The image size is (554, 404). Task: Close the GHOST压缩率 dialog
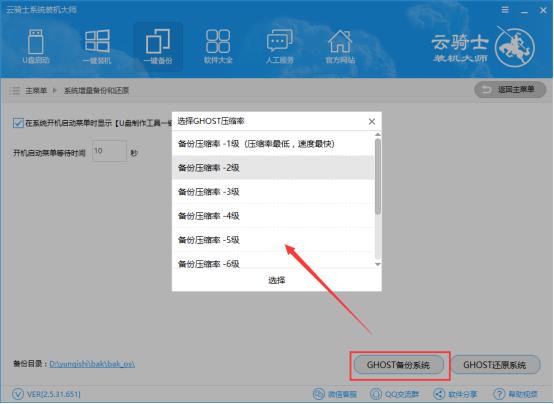point(372,122)
